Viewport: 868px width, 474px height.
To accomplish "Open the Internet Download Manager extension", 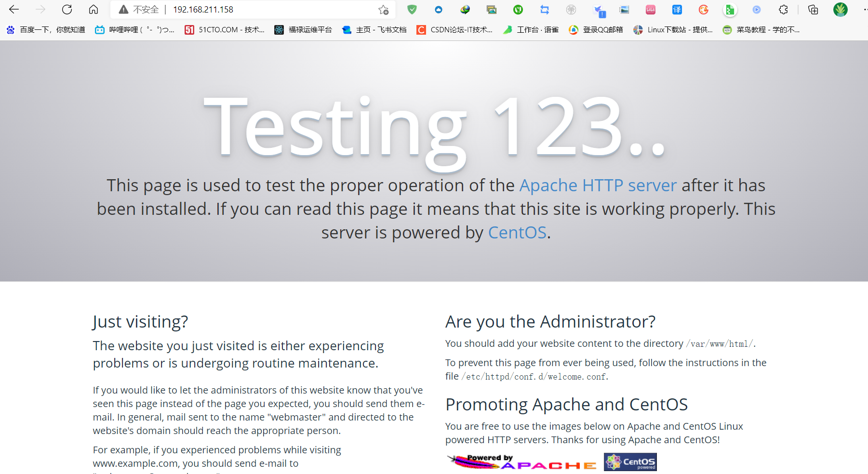I will 465,9.
